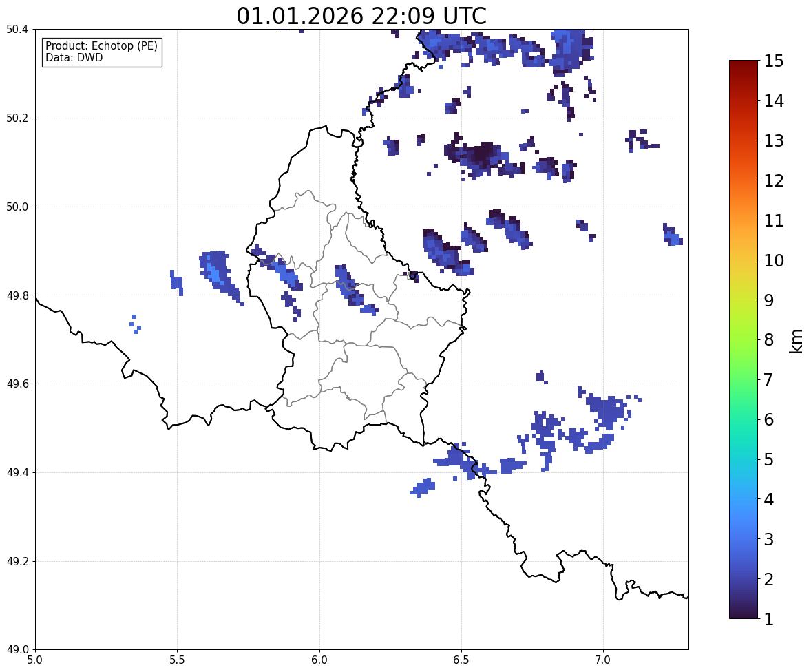Viewport: 811px width, 672px height.
Task: Click the latitude axis label '50.4'
Action: 17,30
